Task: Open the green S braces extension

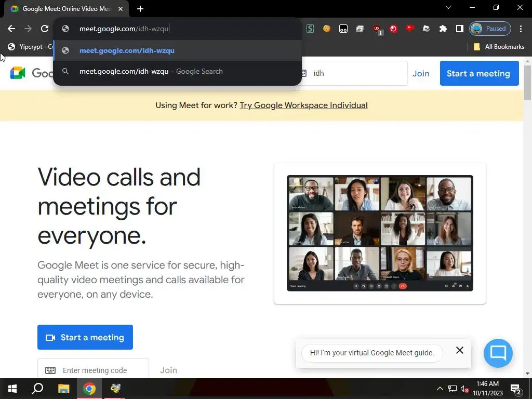Action: click(310, 29)
